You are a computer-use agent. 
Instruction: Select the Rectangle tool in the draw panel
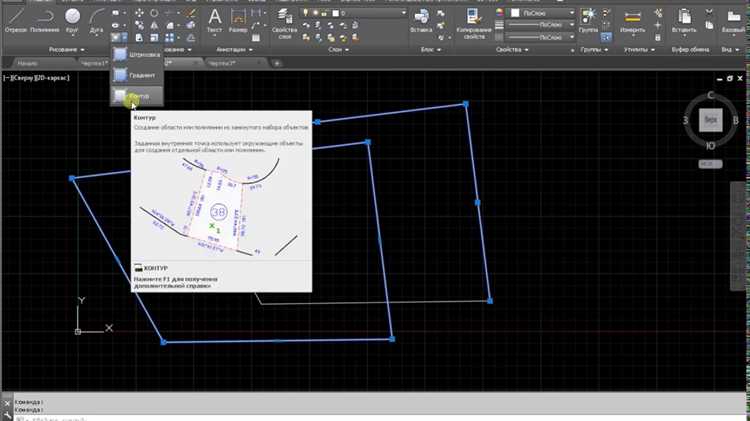click(x=116, y=13)
